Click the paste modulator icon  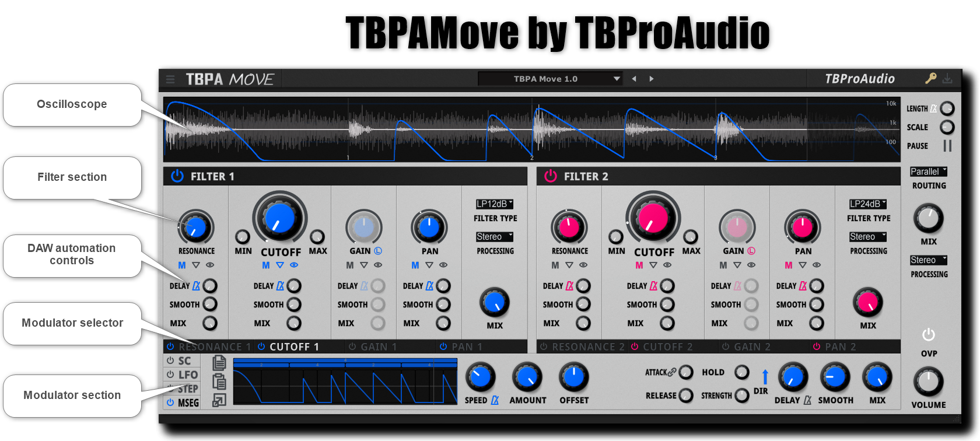click(219, 381)
